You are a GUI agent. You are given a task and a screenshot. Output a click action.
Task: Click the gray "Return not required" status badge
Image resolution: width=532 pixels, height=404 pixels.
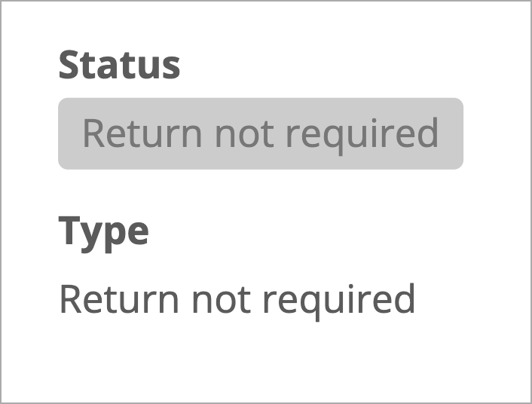[x=261, y=133]
